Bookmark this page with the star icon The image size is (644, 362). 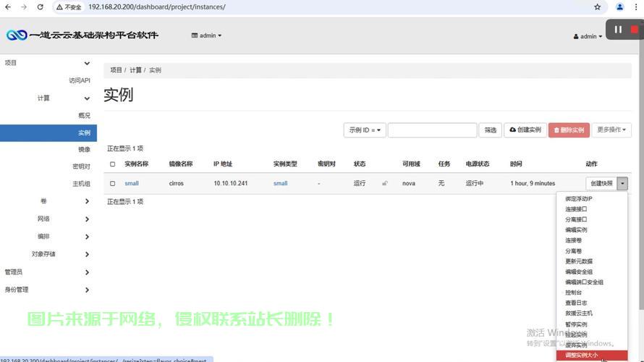point(597,7)
